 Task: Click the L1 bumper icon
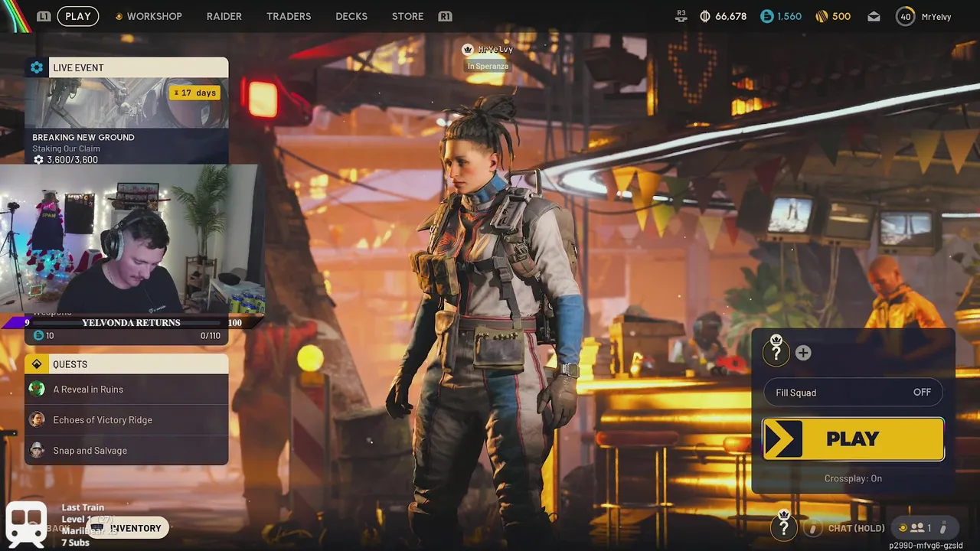point(44,16)
